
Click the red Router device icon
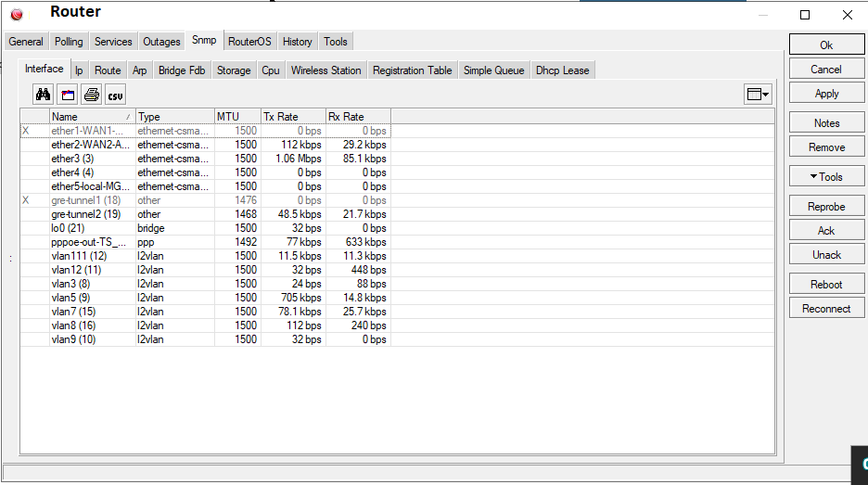(x=17, y=15)
